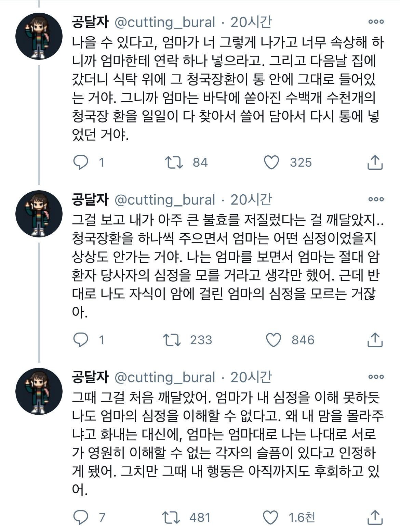Open the 20시간 timestamp on first tweet
This screenshot has width=400, height=532.
pyautogui.click(x=251, y=22)
